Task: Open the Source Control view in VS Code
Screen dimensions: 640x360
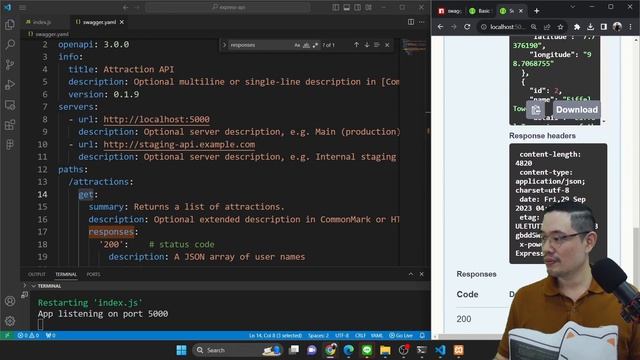Action: click(10, 64)
